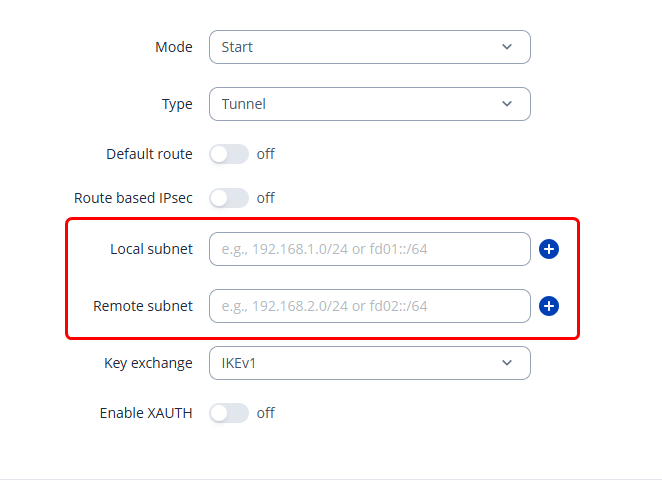Turn on the Enable XAUTH switch

[x=228, y=413]
